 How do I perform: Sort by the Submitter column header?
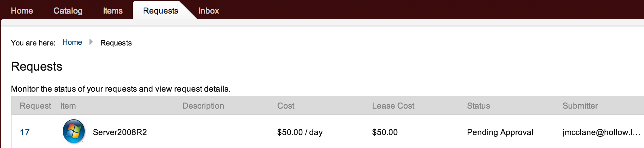tap(580, 106)
